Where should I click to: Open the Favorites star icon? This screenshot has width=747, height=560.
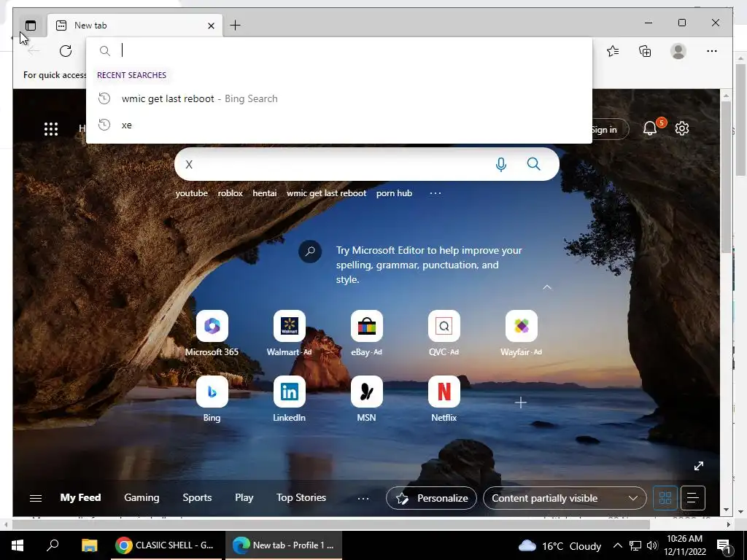(613, 51)
